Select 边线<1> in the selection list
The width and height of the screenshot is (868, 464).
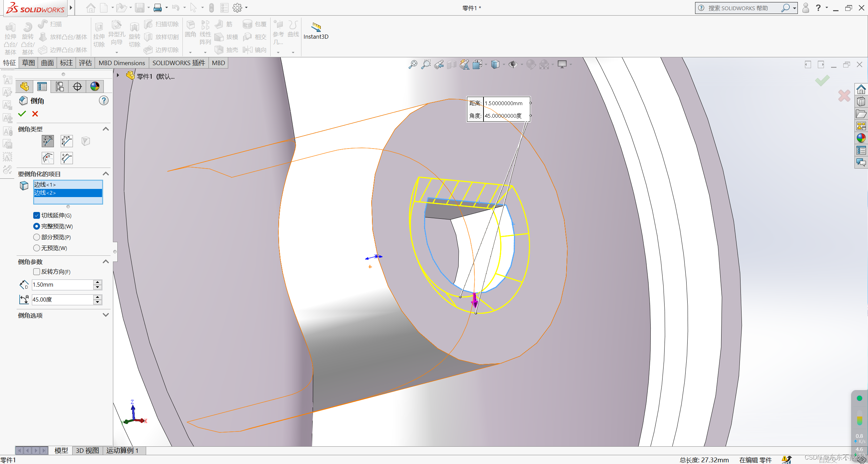pos(68,185)
